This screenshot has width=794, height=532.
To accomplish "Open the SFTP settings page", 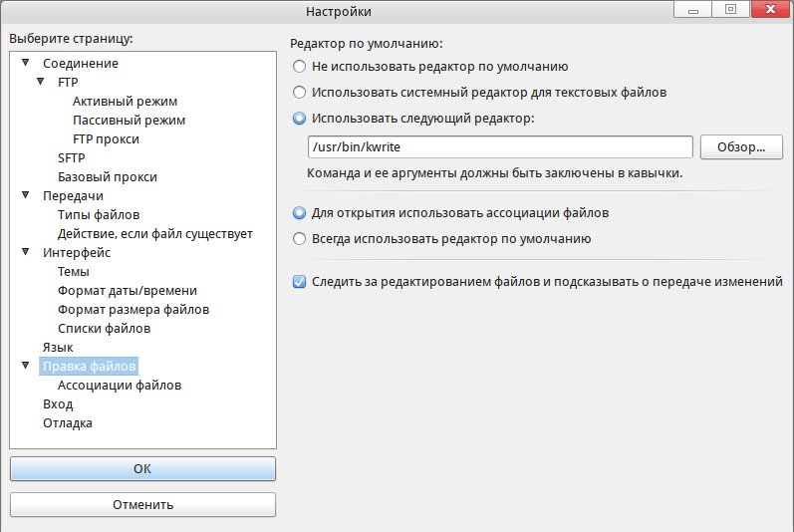I will click(72, 158).
